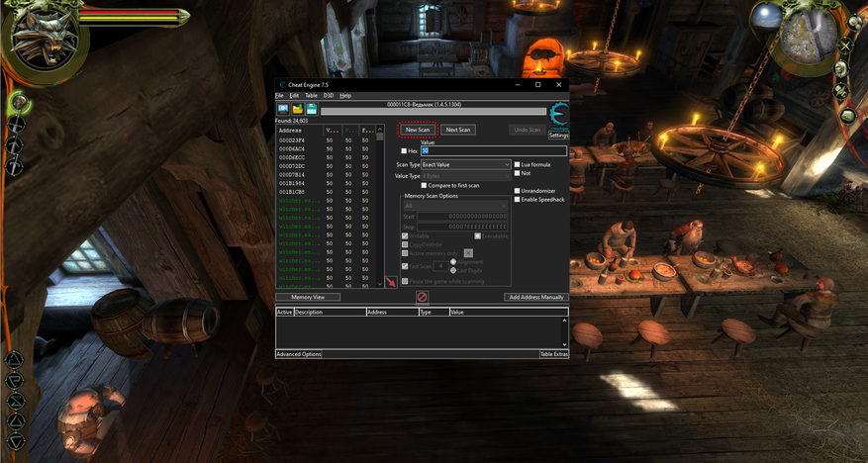Image resolution: width=868 pixels, height=463 pixels.
Task: Open the D3D menu
Action: pyautogui.click(x=329, y=96)
